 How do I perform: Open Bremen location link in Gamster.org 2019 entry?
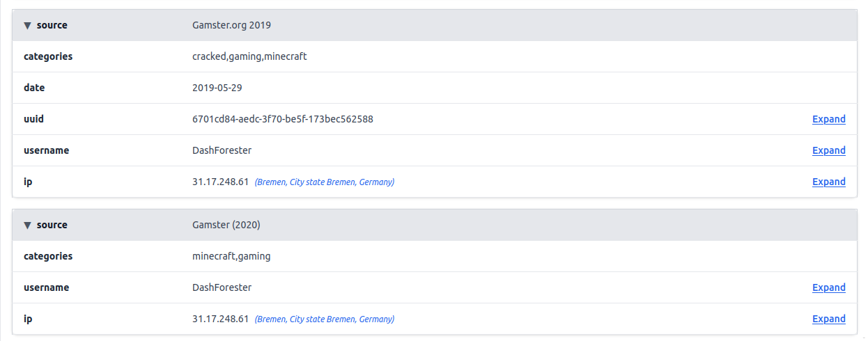(325, 182)
